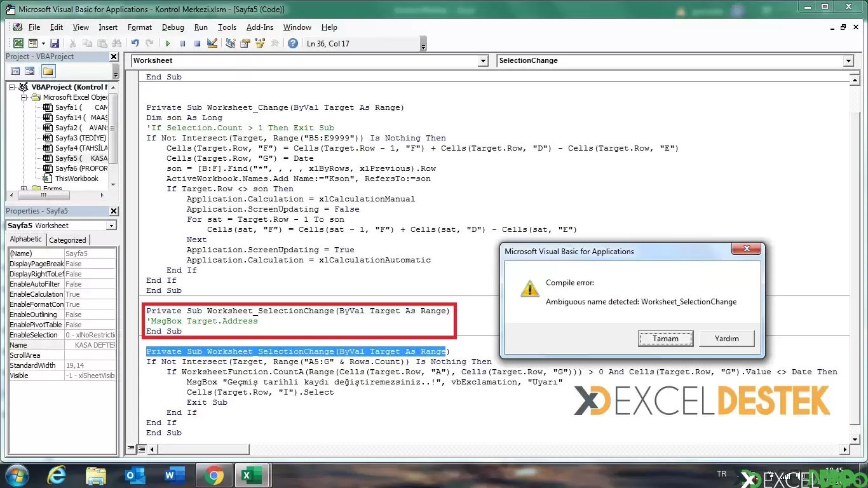Screen dimensions: 868x488
Task: Open the Format menu
Action: (x=140, y=27)
